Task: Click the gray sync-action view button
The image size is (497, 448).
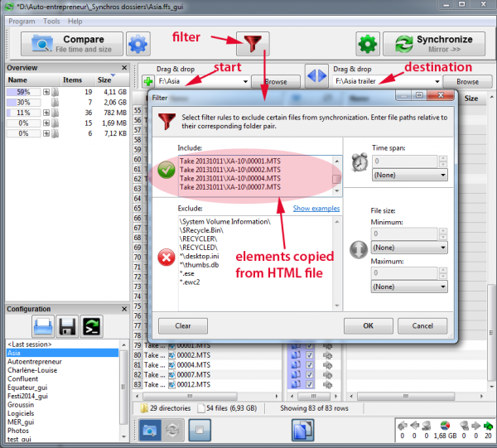Action: (173, 431)
